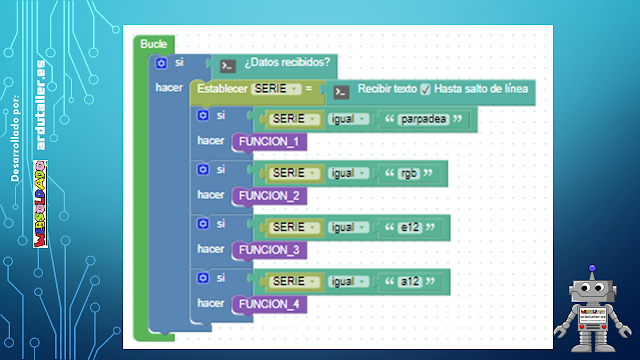Select the FUNCION_3 block

click(x=269, y=250)
